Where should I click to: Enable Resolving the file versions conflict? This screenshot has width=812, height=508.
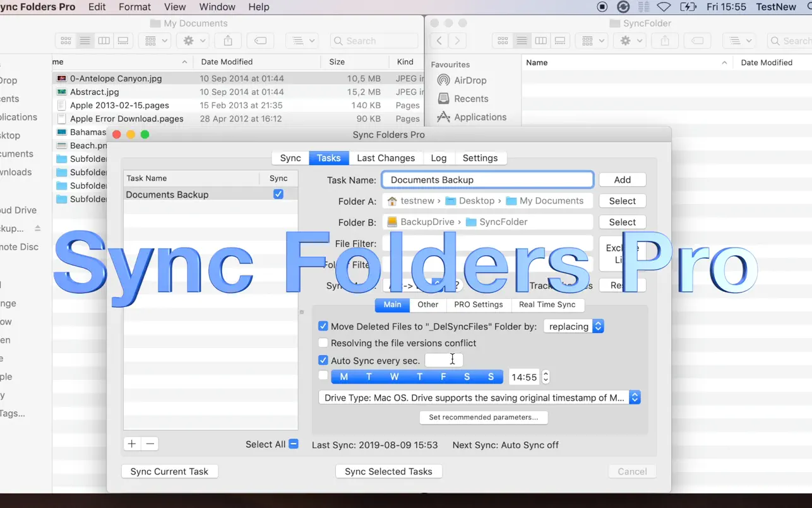click(323, 343)
